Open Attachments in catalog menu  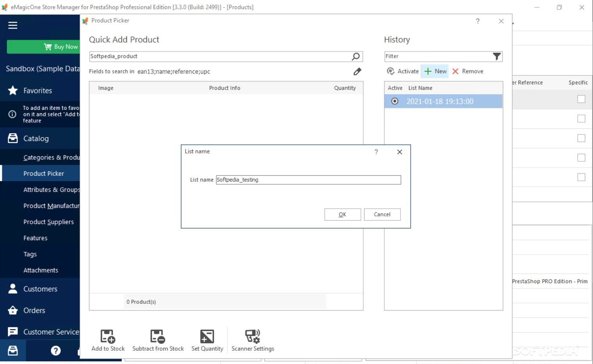[41, 270]
